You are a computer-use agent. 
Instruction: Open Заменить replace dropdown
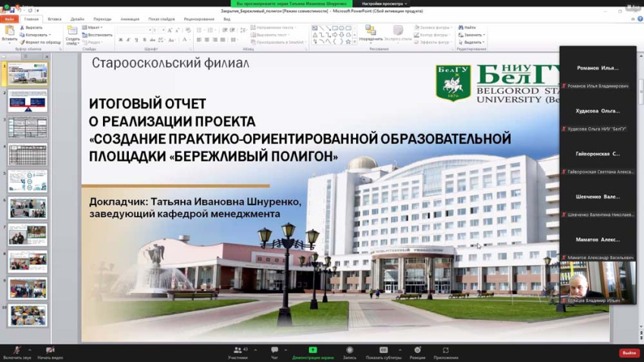471,35
